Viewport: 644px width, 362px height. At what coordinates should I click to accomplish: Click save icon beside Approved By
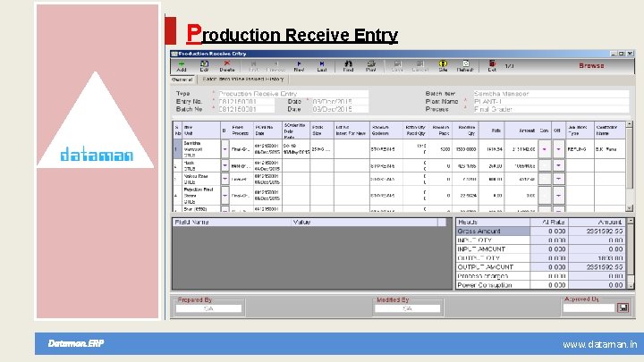click(623, 307)
